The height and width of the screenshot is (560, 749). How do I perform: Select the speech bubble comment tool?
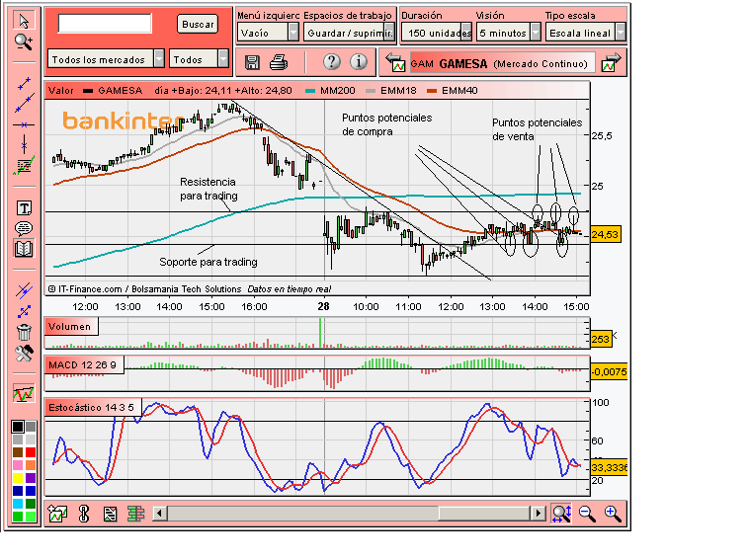pos(24,229)
